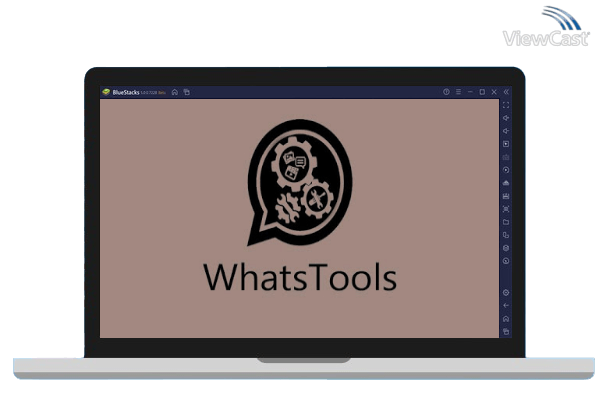Click the WhatsTools gear speech-bubble logo
Image resolution: width=602 pixels, height=414 pixels.
[x=300, y=182]
